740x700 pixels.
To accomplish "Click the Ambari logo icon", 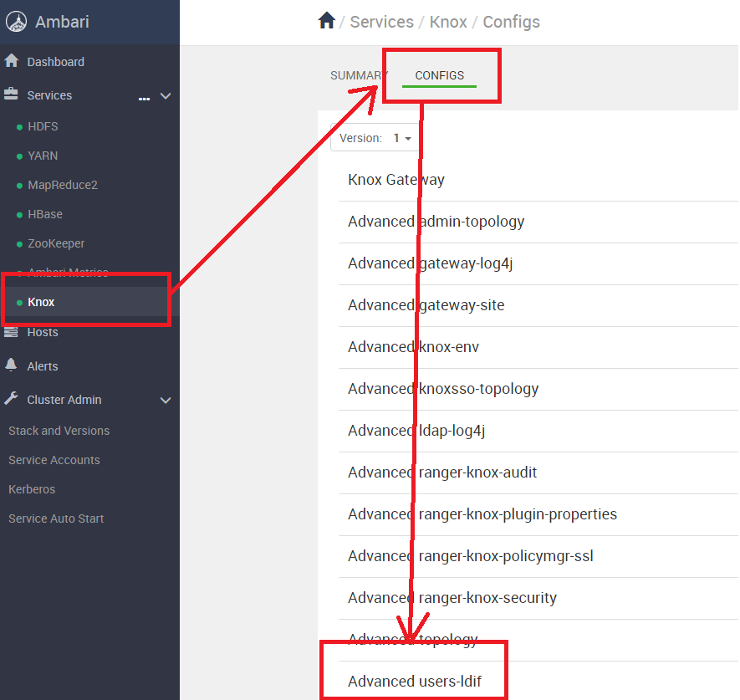I will click(x=17, y=23).
